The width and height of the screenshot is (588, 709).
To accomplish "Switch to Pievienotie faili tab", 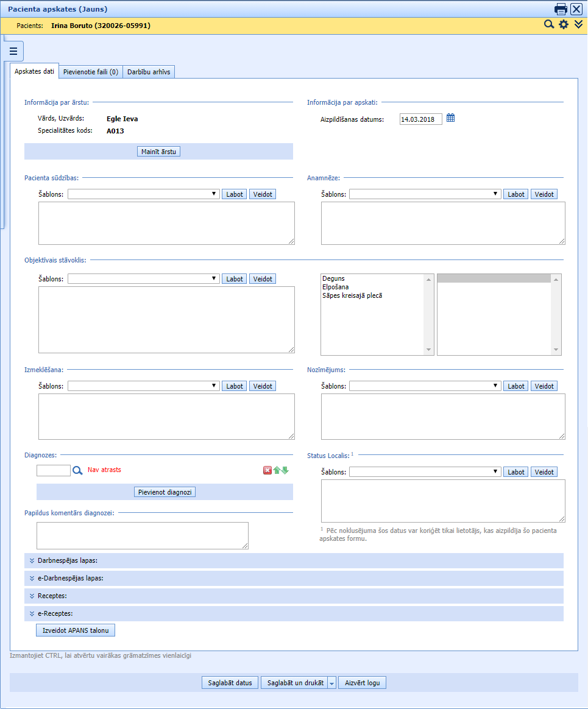I will click(91, 72).
